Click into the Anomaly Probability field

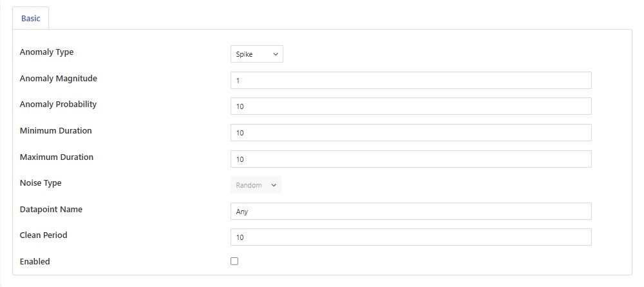pos(410,106)
